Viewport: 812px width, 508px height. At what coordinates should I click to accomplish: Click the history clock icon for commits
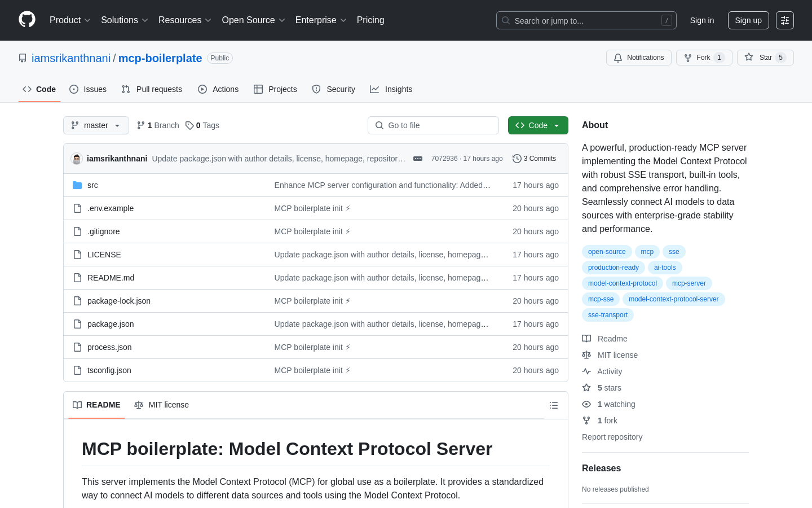click(517, 159)
